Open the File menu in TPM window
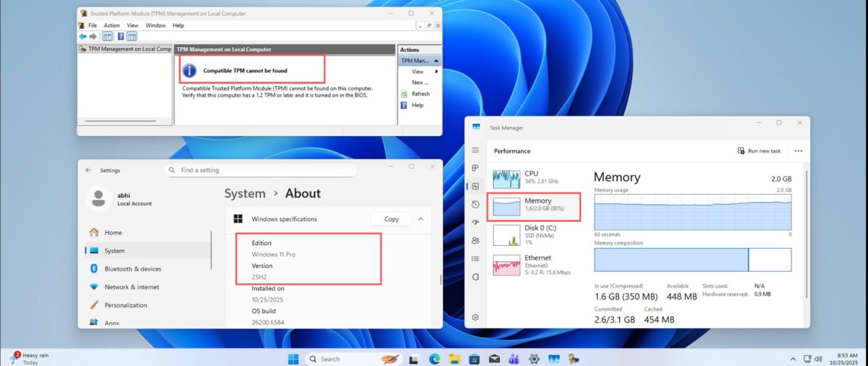 pyautogui.click(x=93, y=25)
